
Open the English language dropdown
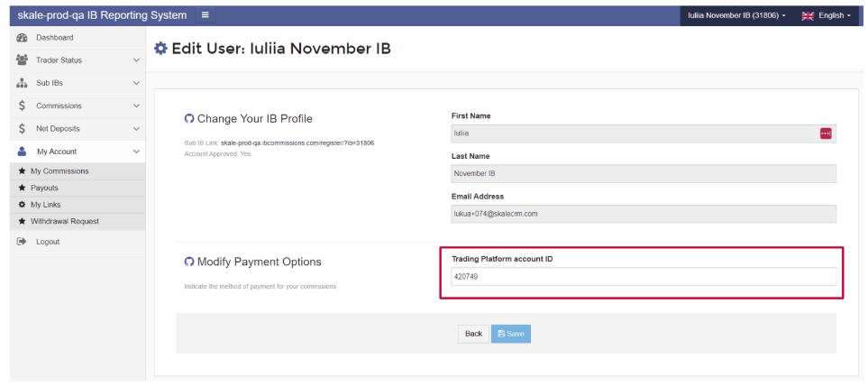[x=826, y=15]
